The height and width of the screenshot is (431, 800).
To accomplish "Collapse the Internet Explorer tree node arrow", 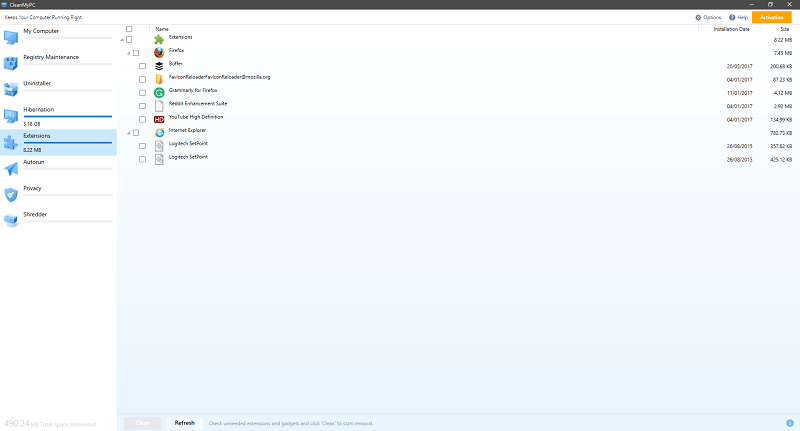I will point(129,133).
